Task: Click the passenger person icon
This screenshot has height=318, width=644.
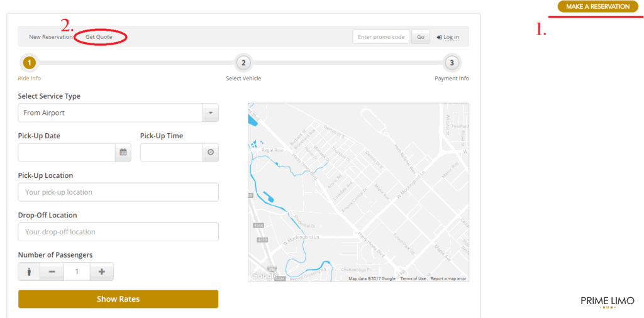Action: click(x=29, y=272)
